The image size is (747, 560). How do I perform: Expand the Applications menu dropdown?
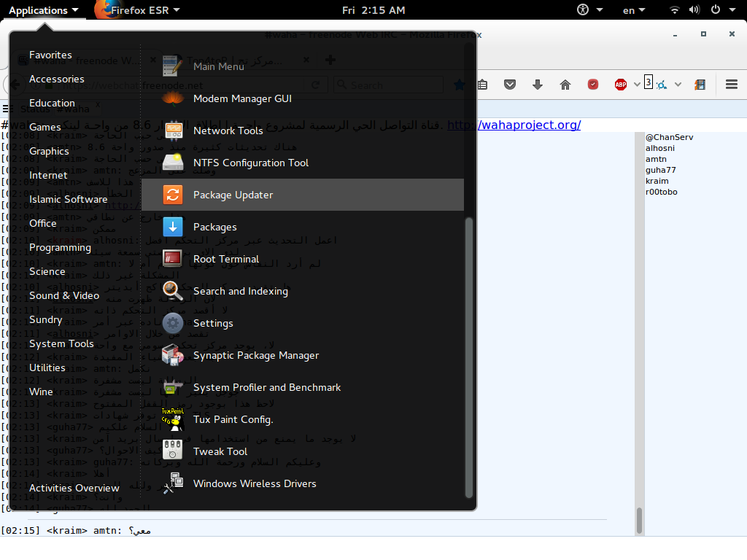coord(44,10)
